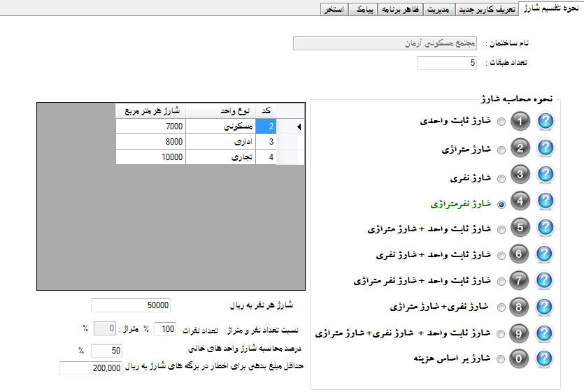Select radio شارژ ثابت واحدی
Screen dimensions: 584x392
[501, 122]
